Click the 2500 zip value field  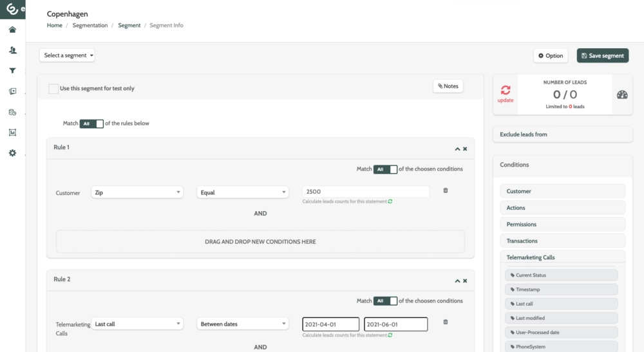pyautogui.click(x=365, y=192)
